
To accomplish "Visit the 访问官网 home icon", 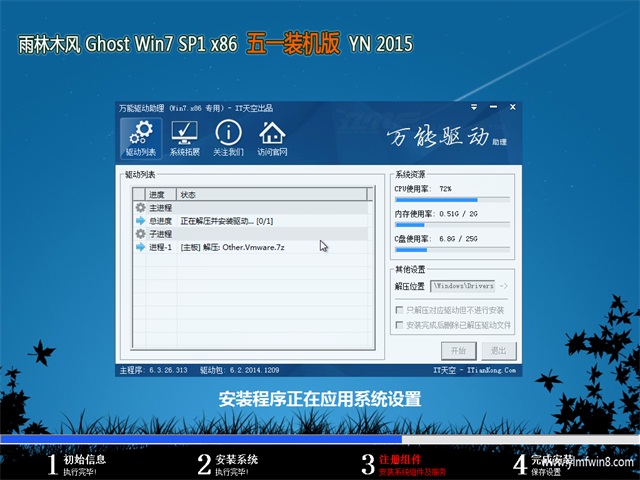I will coord(272,138).
